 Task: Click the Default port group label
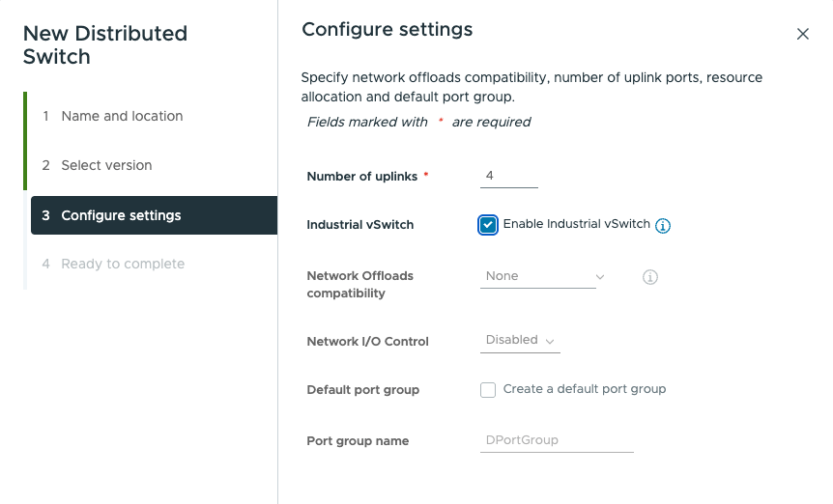point(362,390)
